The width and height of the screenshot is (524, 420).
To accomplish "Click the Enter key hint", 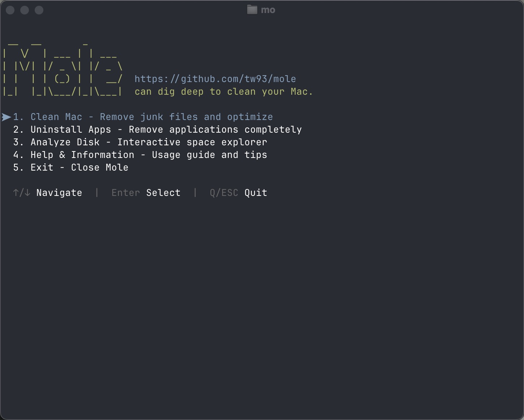I will [x=125, y=193].
